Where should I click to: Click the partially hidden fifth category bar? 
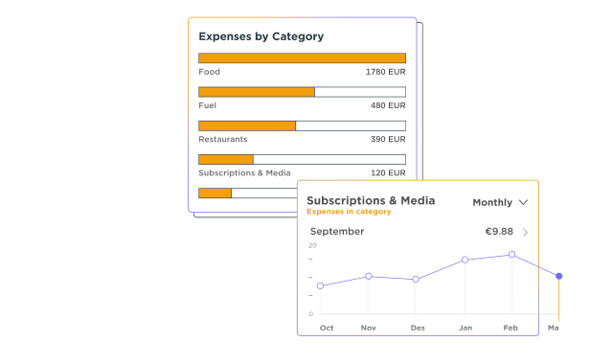[x=248, y=193]
